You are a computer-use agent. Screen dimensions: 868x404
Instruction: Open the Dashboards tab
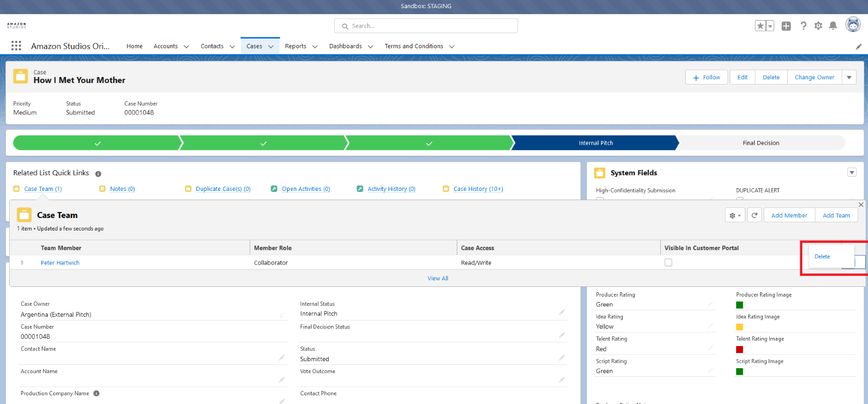tap(345, 46)
